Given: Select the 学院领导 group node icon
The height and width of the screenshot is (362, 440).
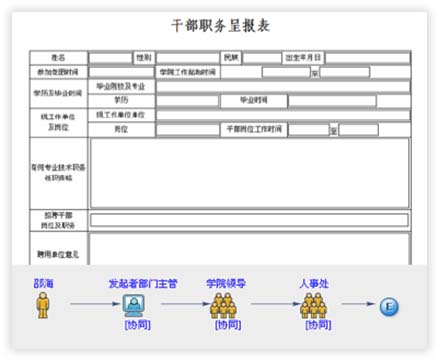Looking at the screenshot, I should (x=223, y=305).
